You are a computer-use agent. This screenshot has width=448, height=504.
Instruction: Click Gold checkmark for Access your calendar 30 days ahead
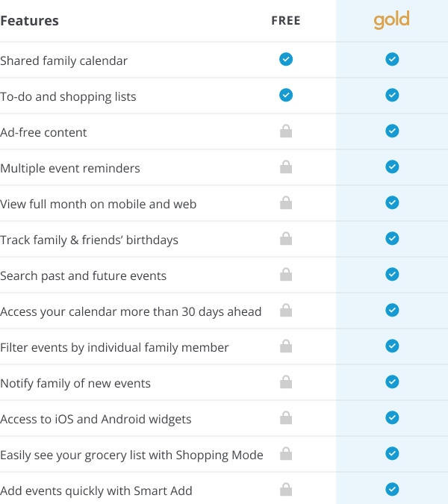click(x=392, y=310)
